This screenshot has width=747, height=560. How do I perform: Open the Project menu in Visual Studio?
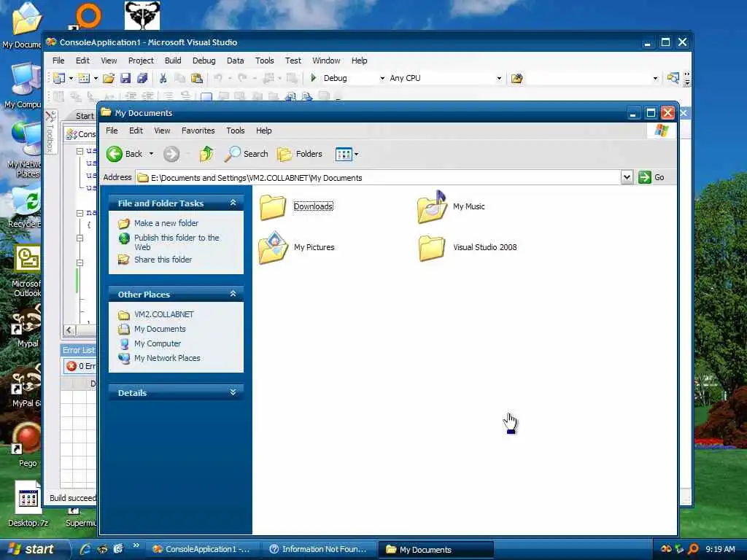[x=141, y=61]
